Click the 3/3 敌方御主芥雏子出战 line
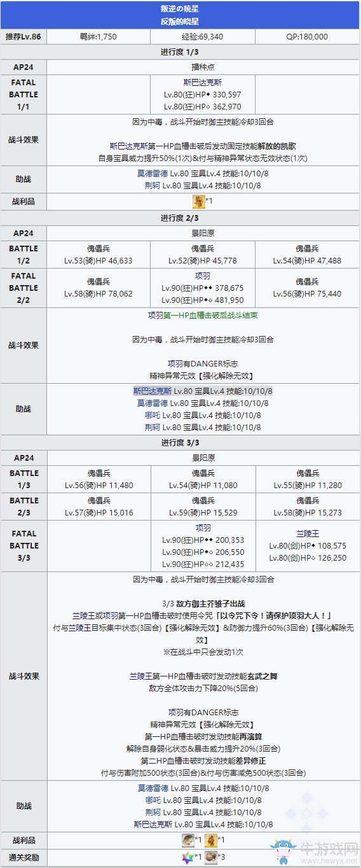This screenshot has width=361, height=868. (203, 604)
